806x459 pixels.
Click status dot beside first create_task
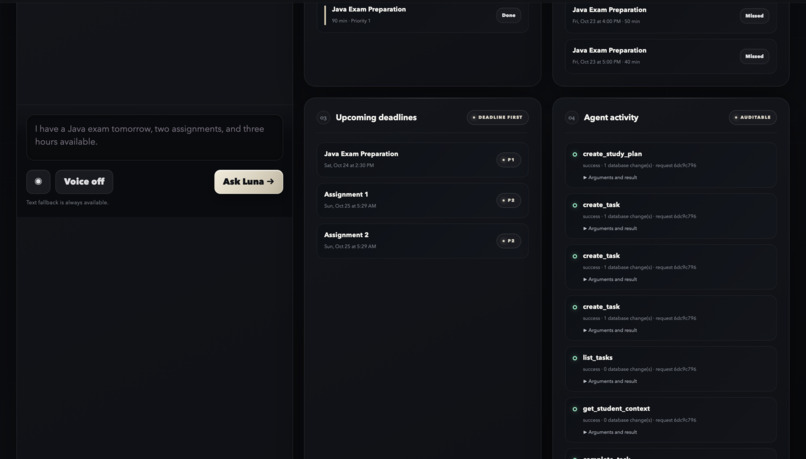coord(575,205)
